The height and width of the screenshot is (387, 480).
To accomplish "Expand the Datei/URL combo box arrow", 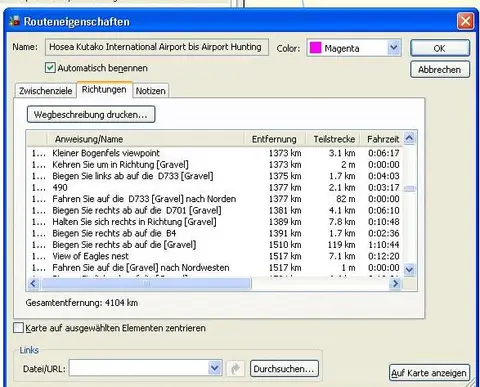I will (215, 368).
